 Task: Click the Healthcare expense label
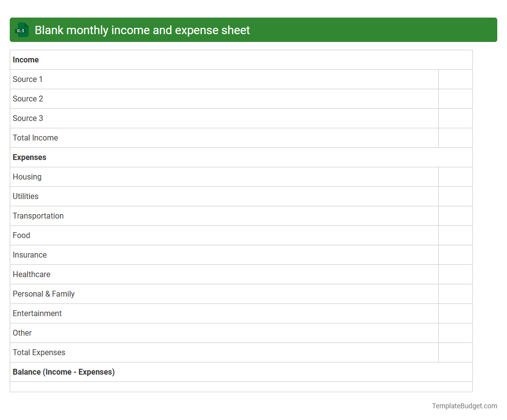point(31,274)
